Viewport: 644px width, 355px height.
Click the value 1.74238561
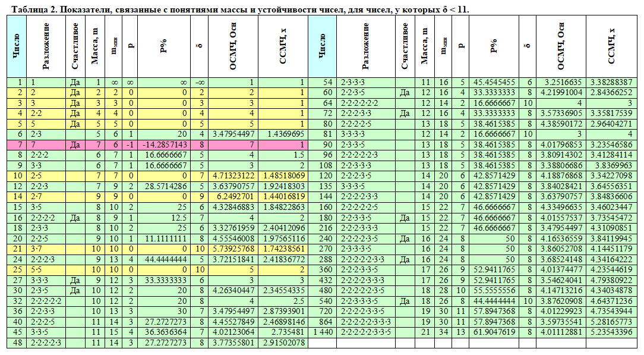tap(283, 249)
